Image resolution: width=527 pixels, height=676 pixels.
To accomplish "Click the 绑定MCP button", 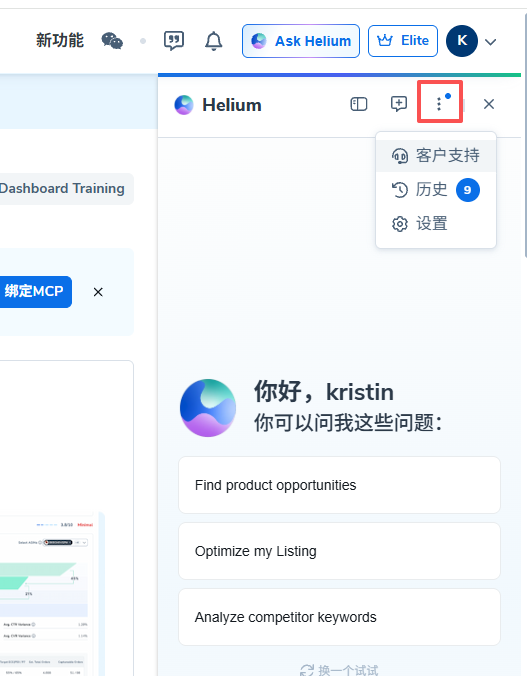I will 35,292.
